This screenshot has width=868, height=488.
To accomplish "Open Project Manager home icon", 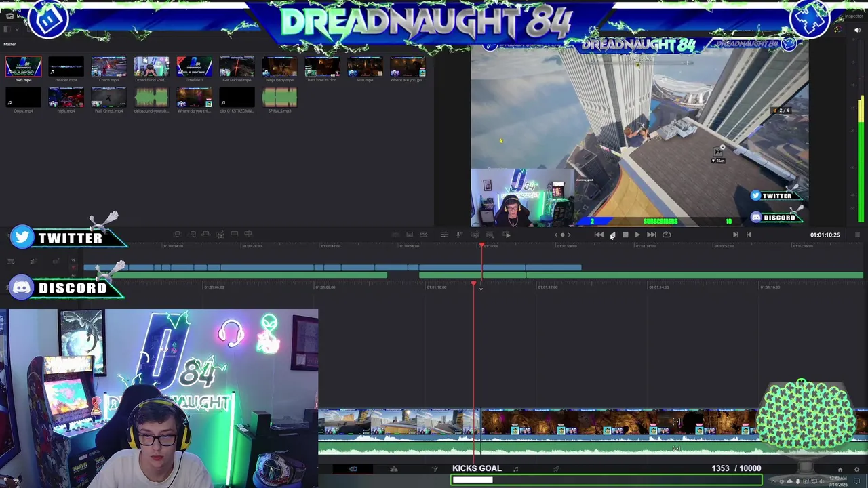I will [840, 469].
